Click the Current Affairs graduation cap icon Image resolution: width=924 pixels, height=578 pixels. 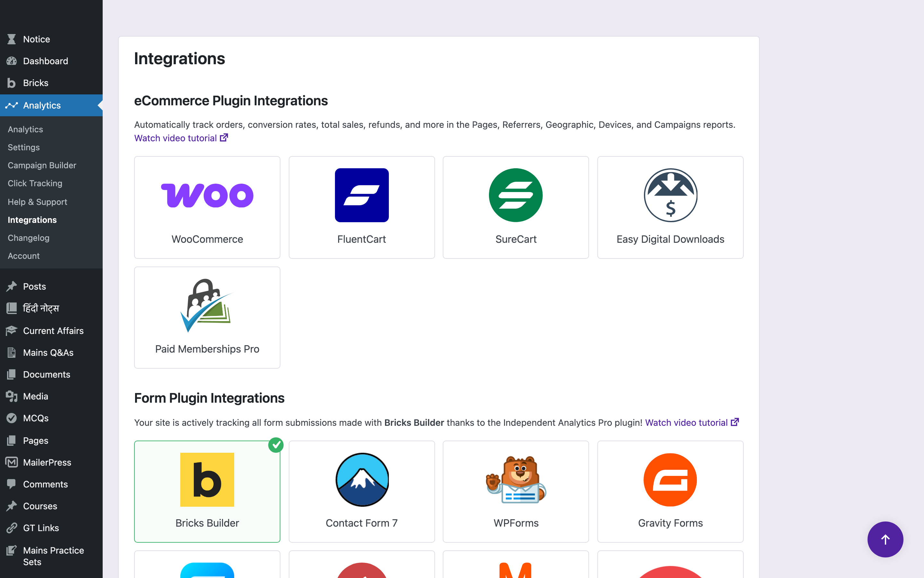tap(12, 331)
